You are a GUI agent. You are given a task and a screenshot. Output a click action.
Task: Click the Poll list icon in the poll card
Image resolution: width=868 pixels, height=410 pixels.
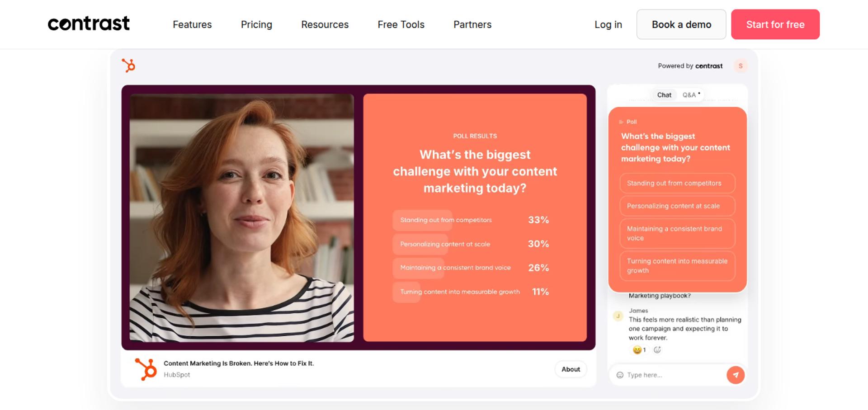click(x=621, y=122)
